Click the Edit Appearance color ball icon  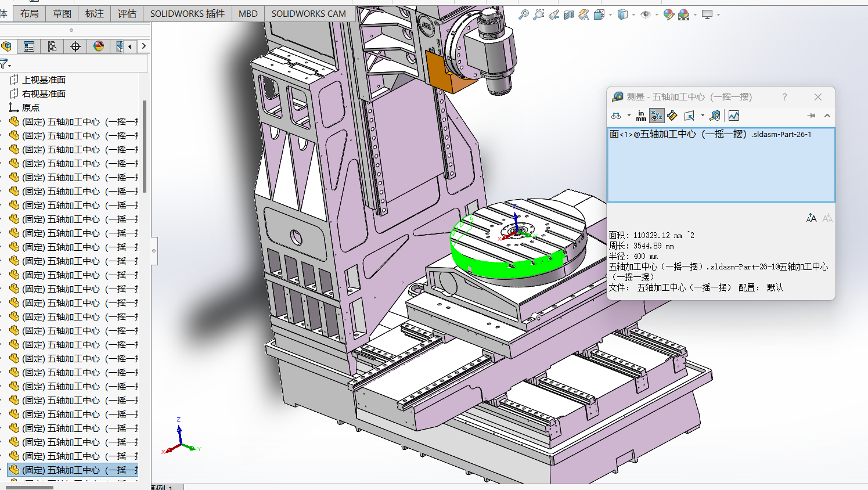[x=669, y=15]
